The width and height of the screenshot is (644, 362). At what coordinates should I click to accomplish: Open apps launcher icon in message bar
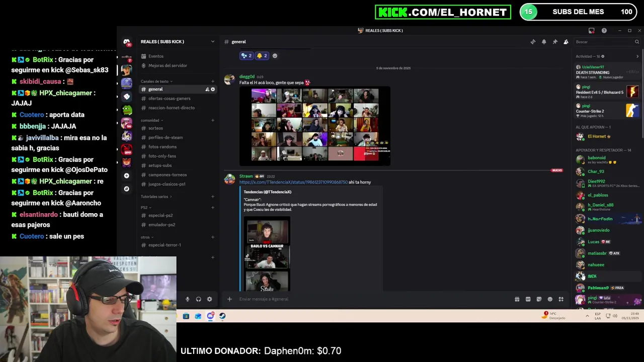tap(561, 299)
